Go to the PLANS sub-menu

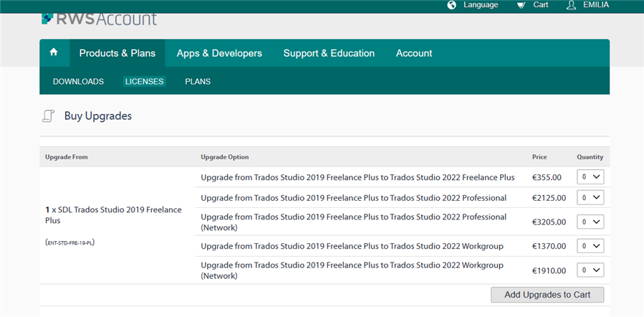[198, 82]
